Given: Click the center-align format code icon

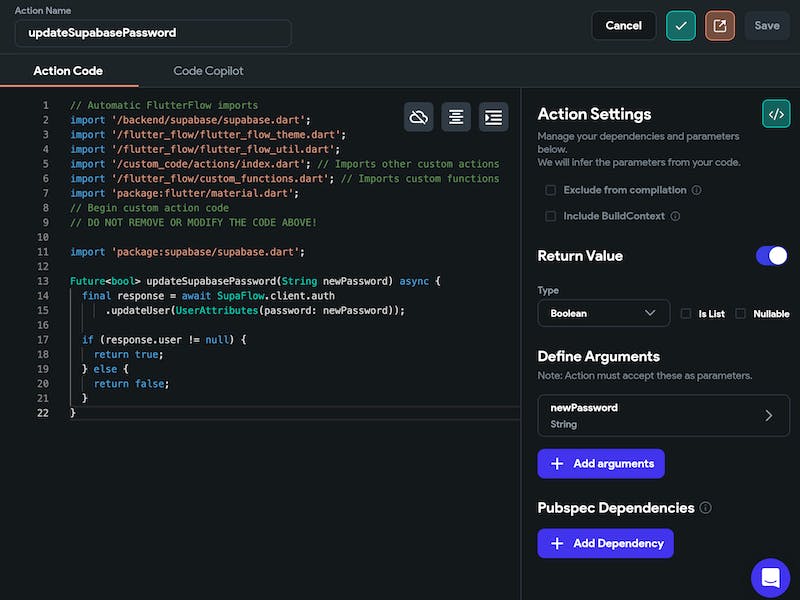Looking at the screenshot, I should (x=456, y=117).
